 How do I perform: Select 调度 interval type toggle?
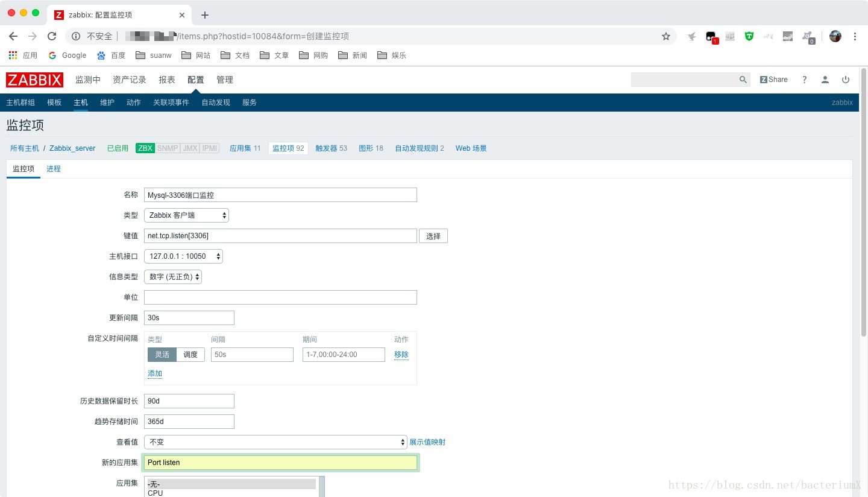point(190,355)
